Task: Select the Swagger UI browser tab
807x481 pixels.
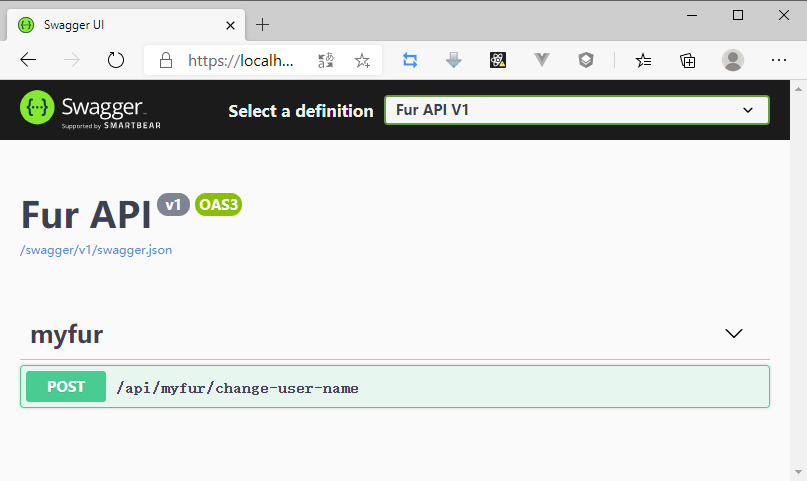Action: click(x=120, y=25)
